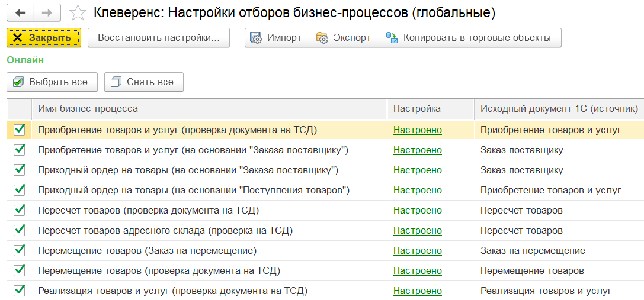Go back with the left arrow button

point(20,13)
